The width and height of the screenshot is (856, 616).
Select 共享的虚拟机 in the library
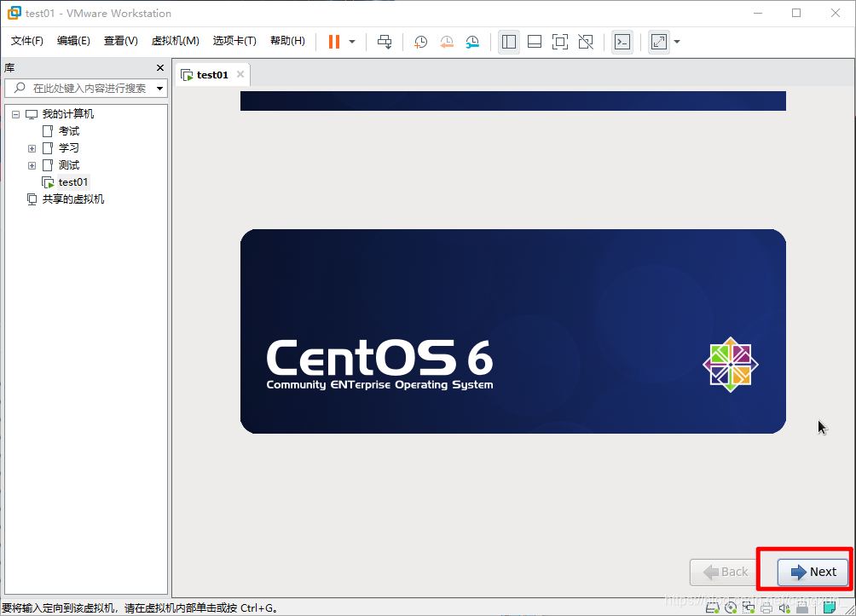[x=73, y=199]
